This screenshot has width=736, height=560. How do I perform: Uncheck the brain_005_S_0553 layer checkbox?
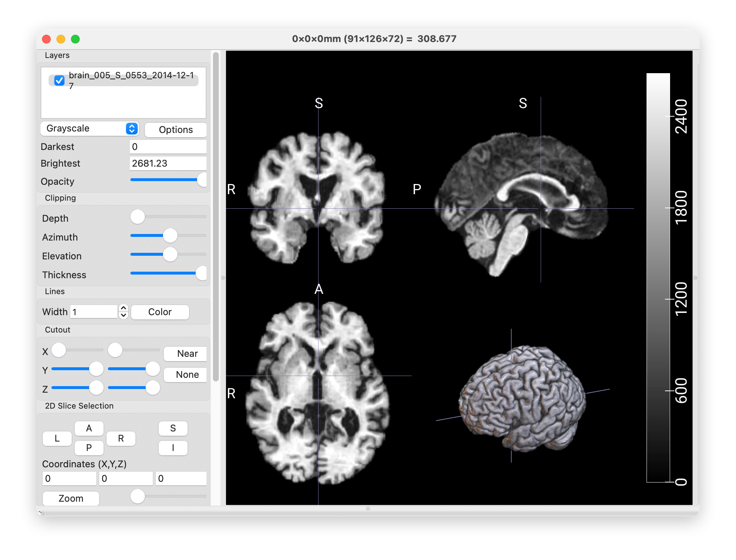pyautogui.click(x=59, y=80)
